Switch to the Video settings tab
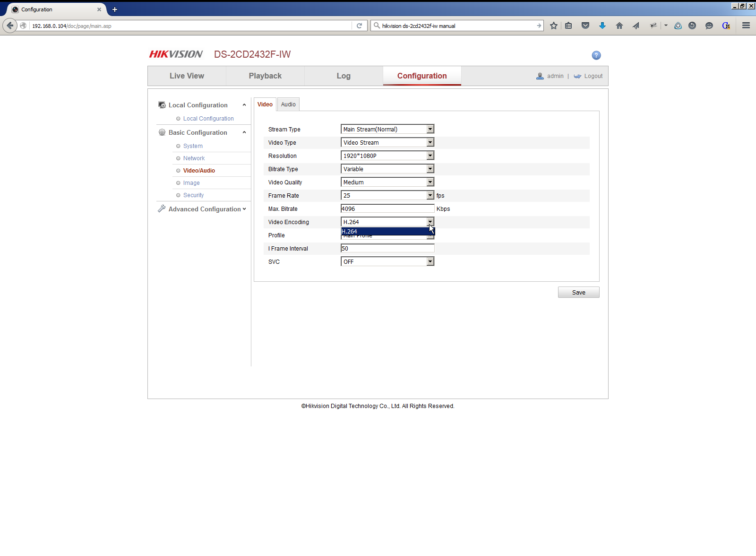This screenshot has height=556, width=756. tap(265, 104)
